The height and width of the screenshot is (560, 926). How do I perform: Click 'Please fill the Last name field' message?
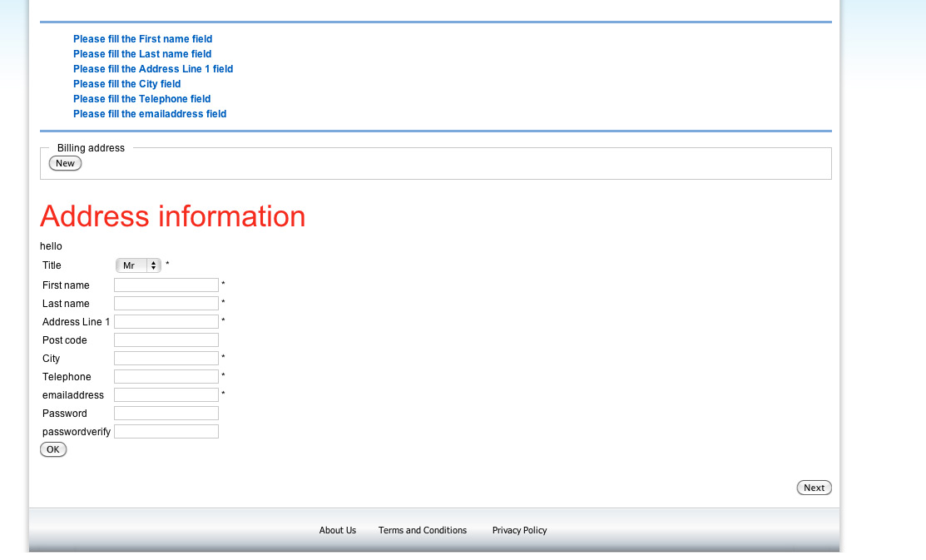tap(142, 54)
